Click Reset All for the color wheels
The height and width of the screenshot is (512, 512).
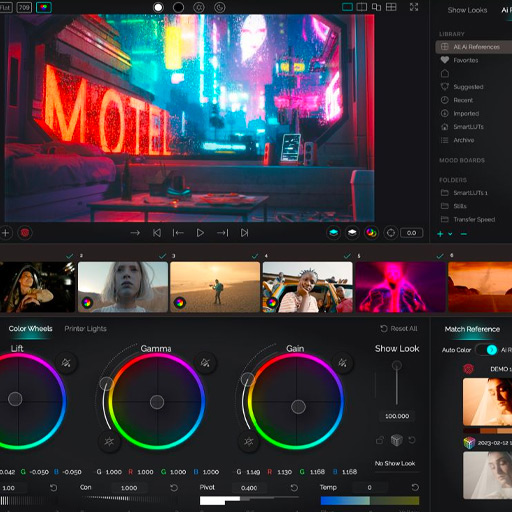(399, 329)
